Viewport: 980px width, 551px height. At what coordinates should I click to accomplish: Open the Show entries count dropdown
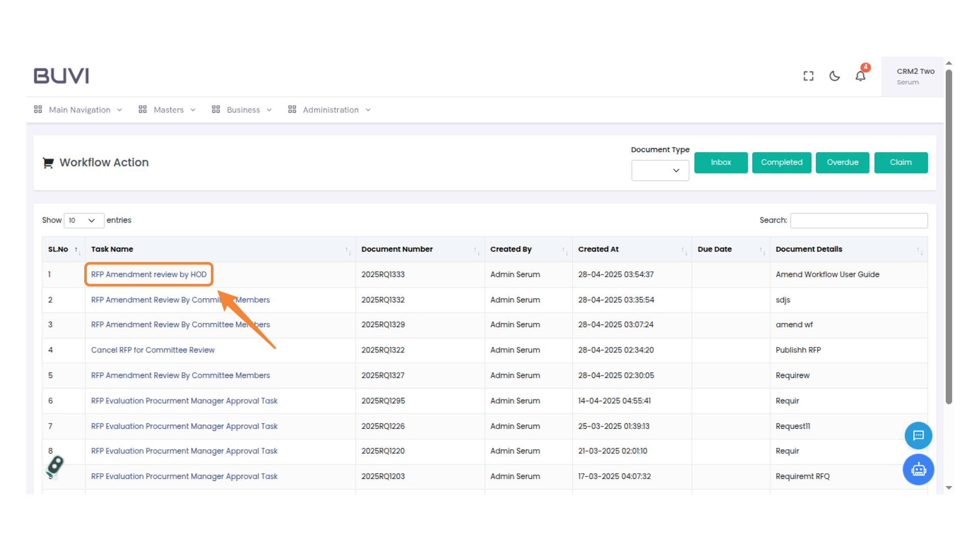coord(84,220)
